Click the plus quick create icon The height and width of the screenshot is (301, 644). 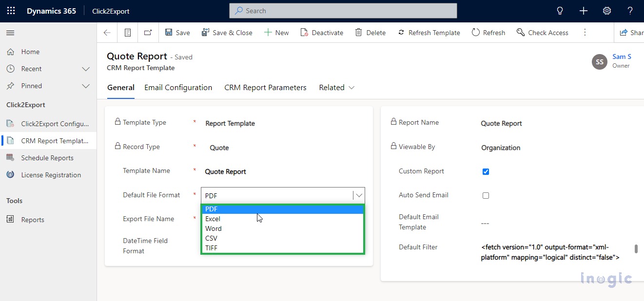[x=584, y=11]
